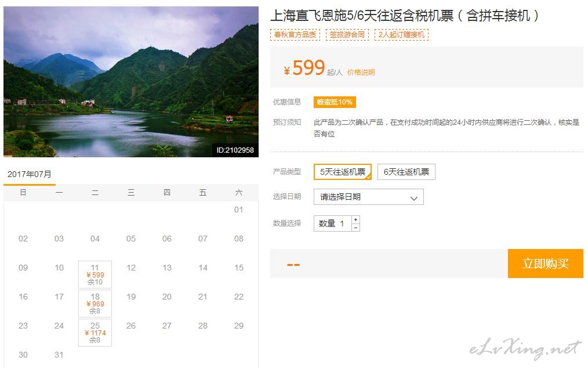Select July 18 priced ¥969 in calendar
588x368 pixels.
point(95,304)
